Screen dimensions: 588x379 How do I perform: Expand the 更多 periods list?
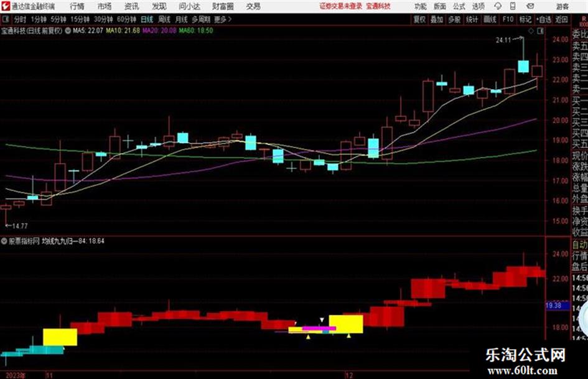[223, 19]
